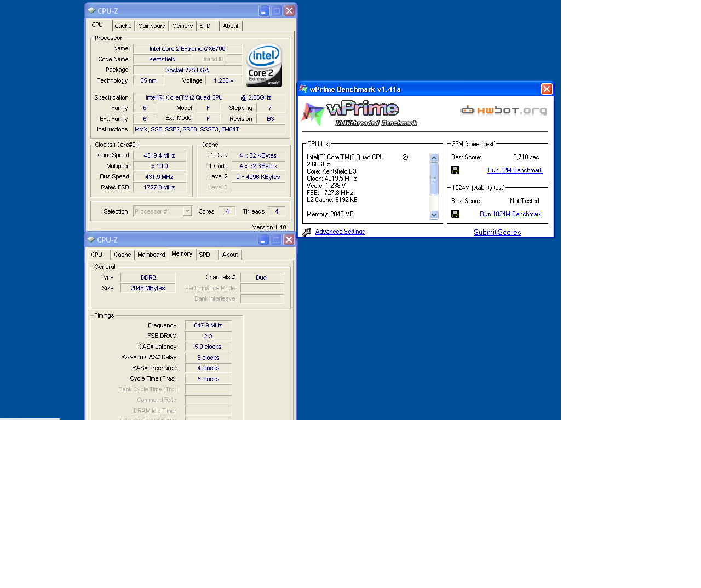This screenshot has width=701, height=588.
Task: Open About tab in lower CPU-Z window
Action: pos(230,255)
